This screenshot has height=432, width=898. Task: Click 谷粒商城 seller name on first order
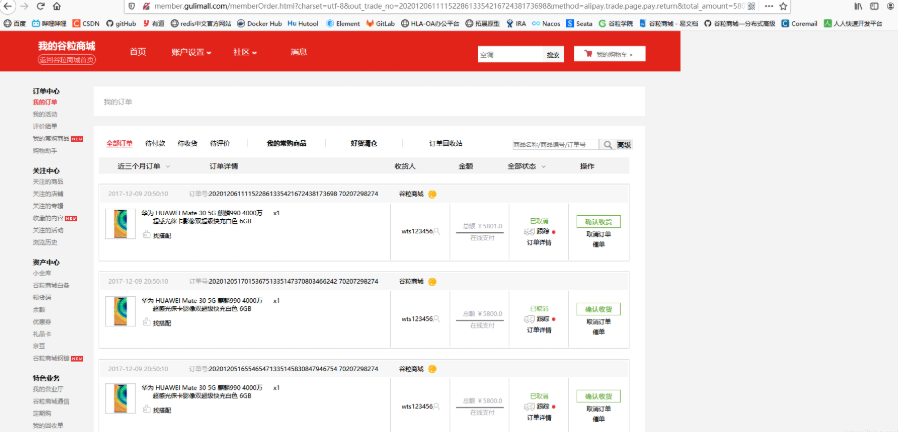click(x=411, y=194)
